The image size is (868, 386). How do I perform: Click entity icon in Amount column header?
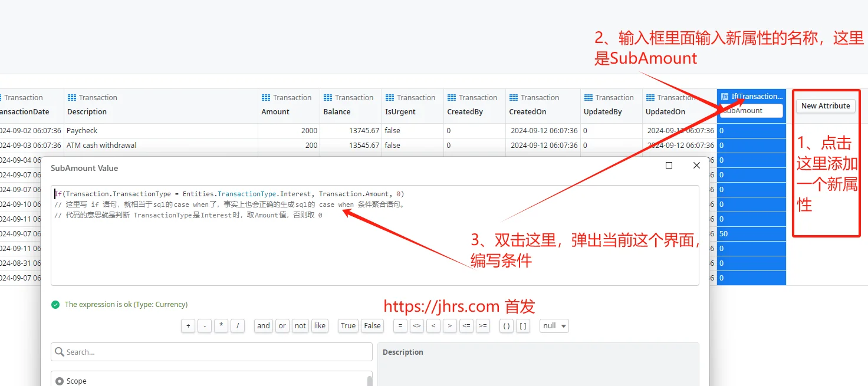click(266, 97)
